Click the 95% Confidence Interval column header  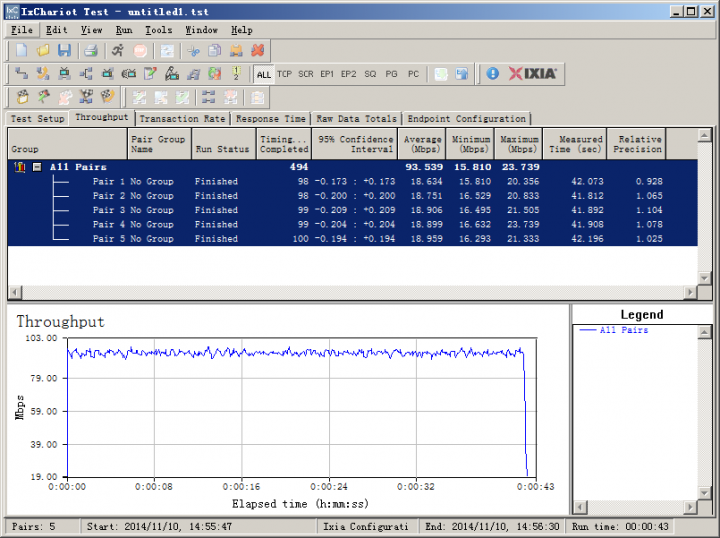click(x=355, y=144)
